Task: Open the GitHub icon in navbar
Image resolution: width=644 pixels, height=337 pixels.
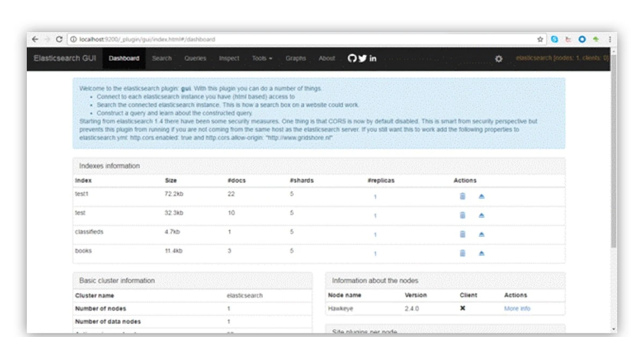Action: 352,58
